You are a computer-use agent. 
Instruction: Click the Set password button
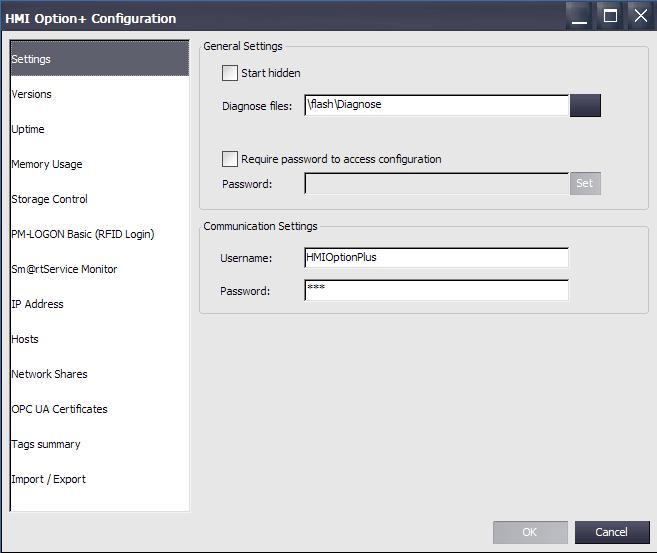pyautogui.click(x=585, y=183)
